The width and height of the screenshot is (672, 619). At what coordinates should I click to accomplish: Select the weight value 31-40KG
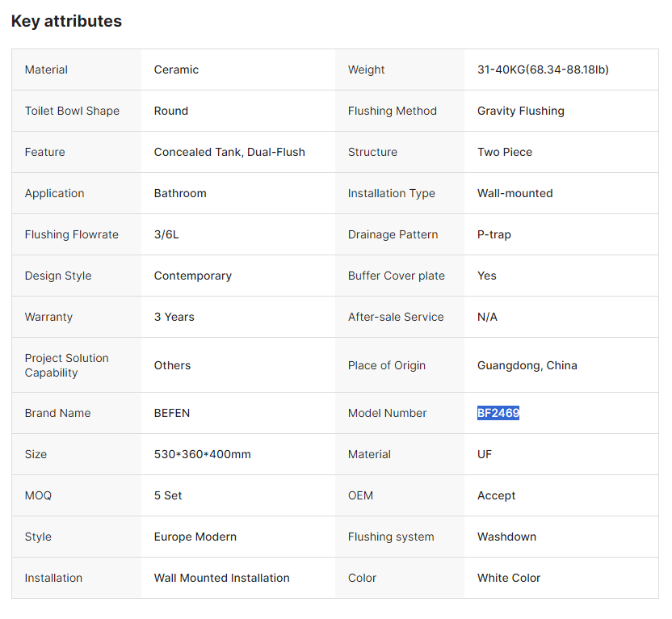[543, 69]
